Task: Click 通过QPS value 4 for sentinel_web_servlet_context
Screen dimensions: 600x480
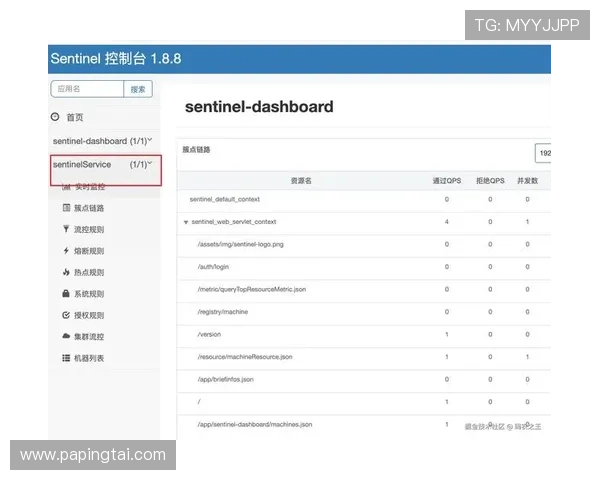Action: pyautogui.click(x=447, y=222)
